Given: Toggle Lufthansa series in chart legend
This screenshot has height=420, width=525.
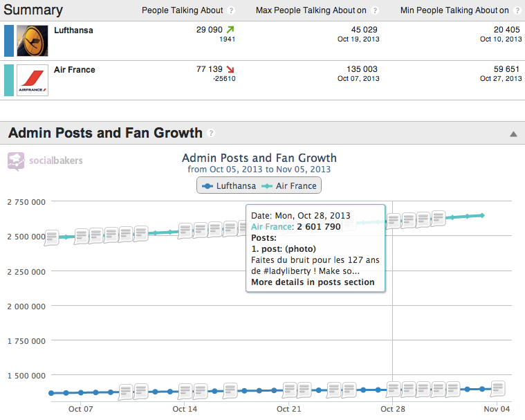Looking at the screenshot, I should pos(229,186).
